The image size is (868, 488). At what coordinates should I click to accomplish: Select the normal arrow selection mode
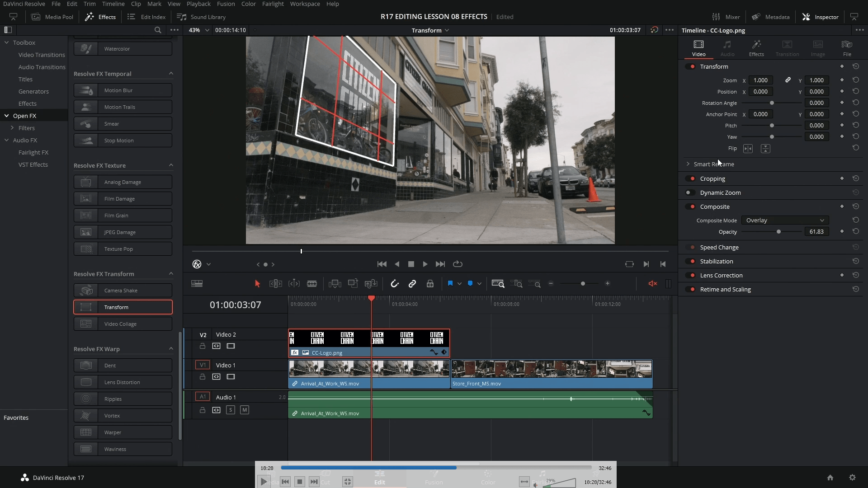point(257,284)
